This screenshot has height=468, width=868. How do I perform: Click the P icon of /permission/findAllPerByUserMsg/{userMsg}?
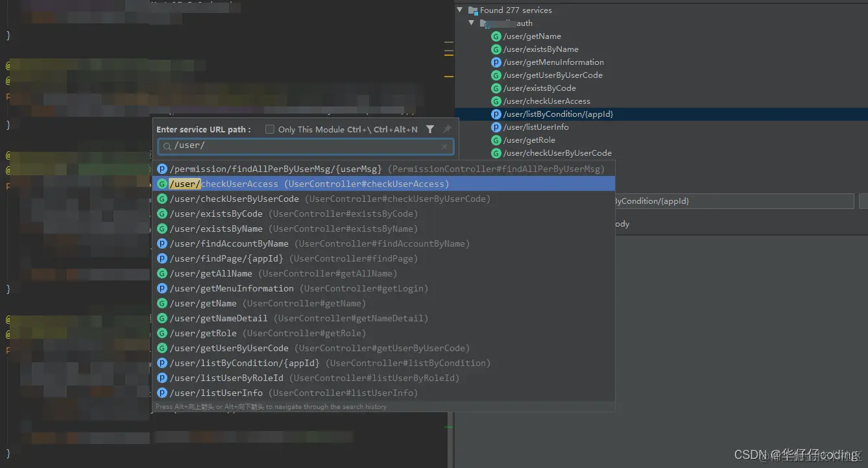(x=163, y=169)
